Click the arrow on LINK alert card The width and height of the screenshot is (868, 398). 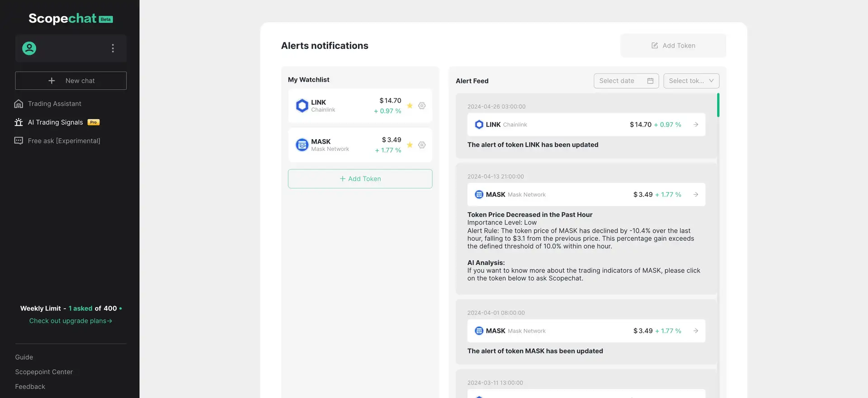(x=696, y=125)
